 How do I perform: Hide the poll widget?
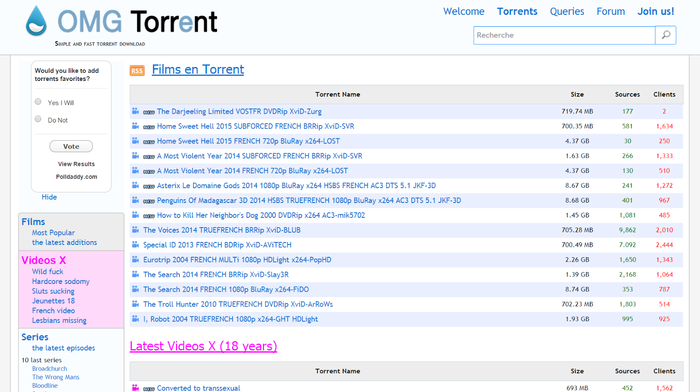(x=49, y=197)
